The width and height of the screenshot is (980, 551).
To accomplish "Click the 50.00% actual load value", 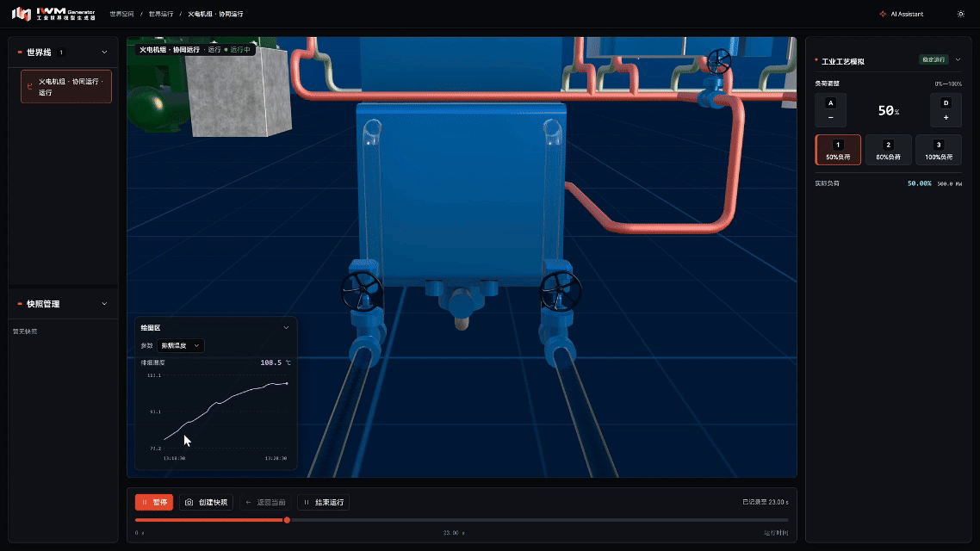I will [x=920, y=183].
